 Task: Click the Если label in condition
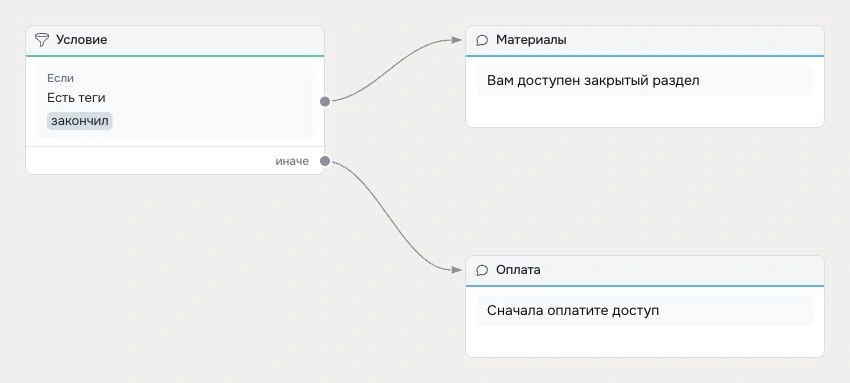tap(61, 79)
